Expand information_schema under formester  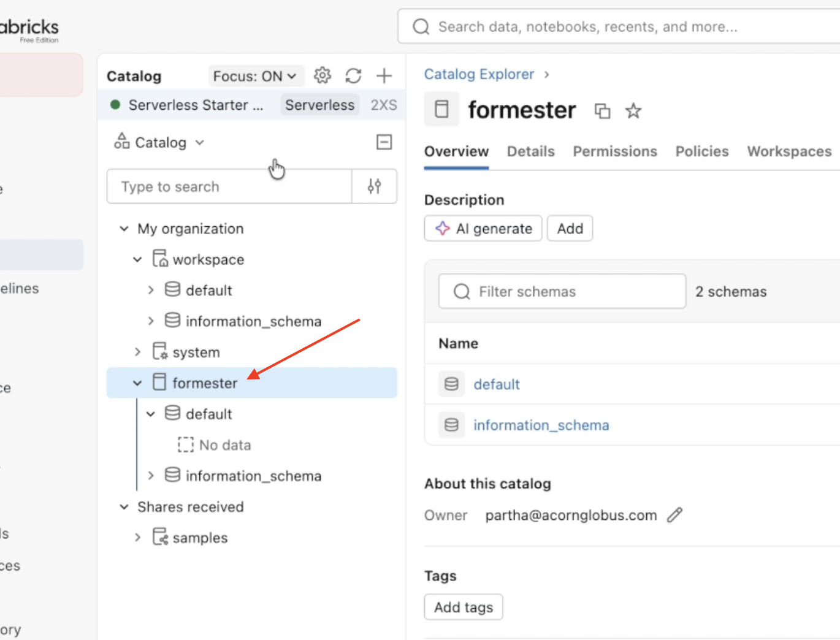[x=151, y=475]
